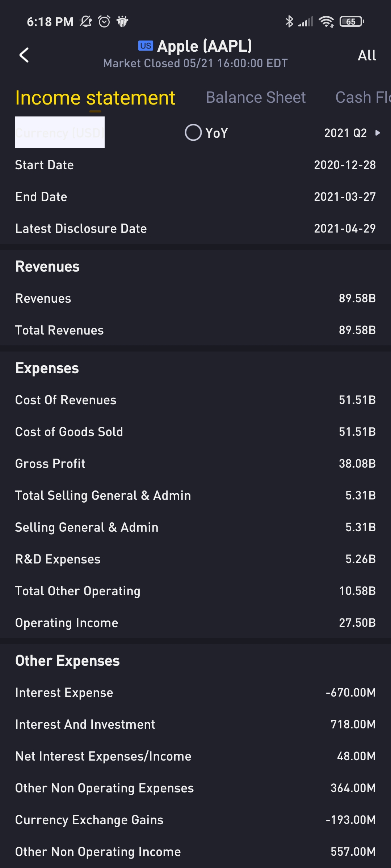Enable the YoY radio button
Viewport: 391px width, 868px height.
(193, 132)
